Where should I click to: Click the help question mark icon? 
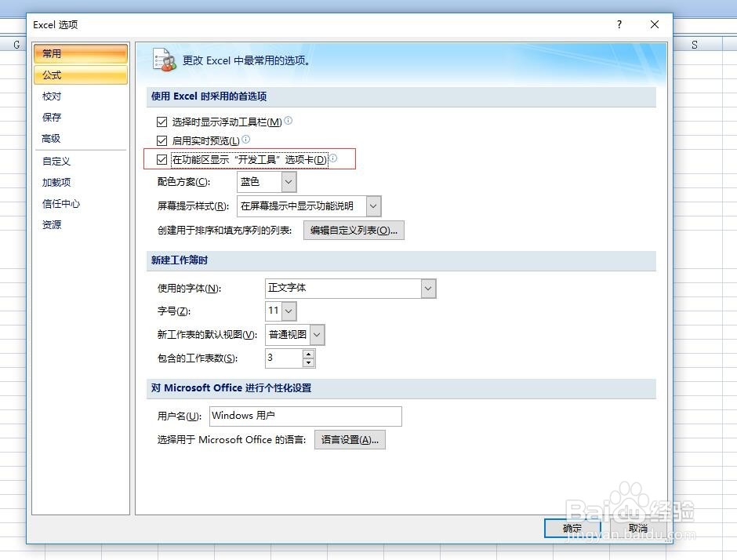click(619, 24)
